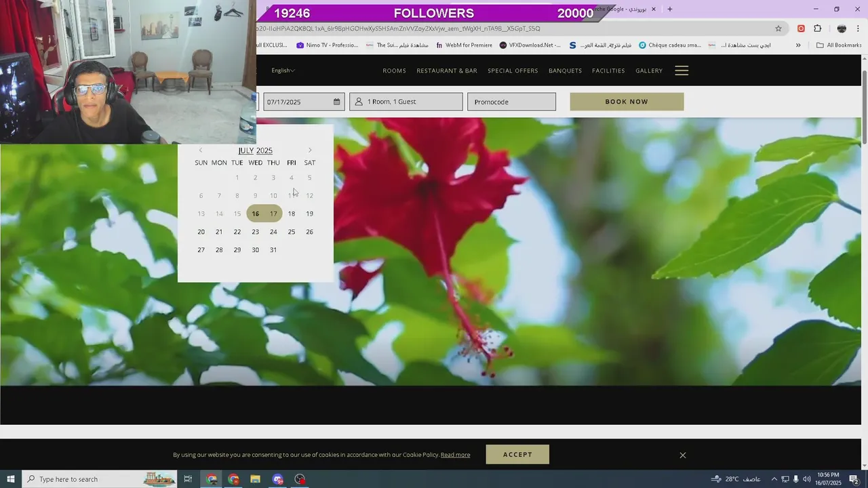Open the red recorder extension icon
The image size is (868, 488).
click(x=801, y=28)
